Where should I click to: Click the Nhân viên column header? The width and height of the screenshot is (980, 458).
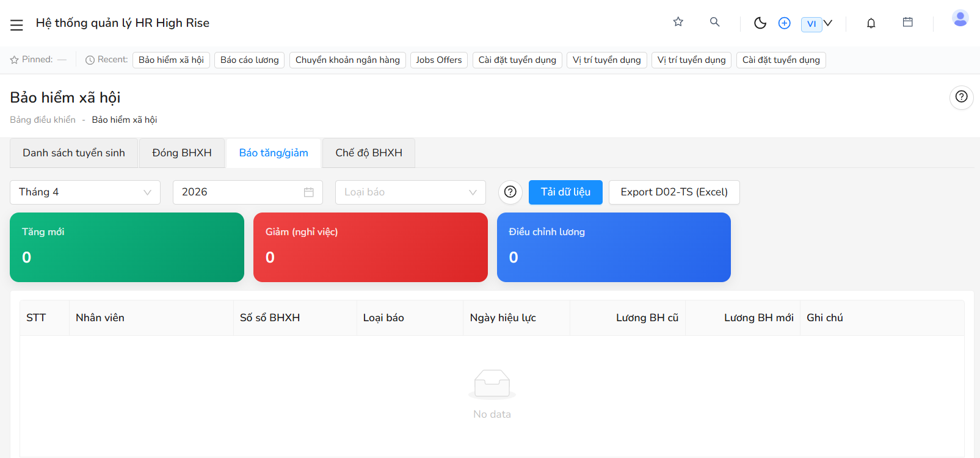[x=151, y=318]
